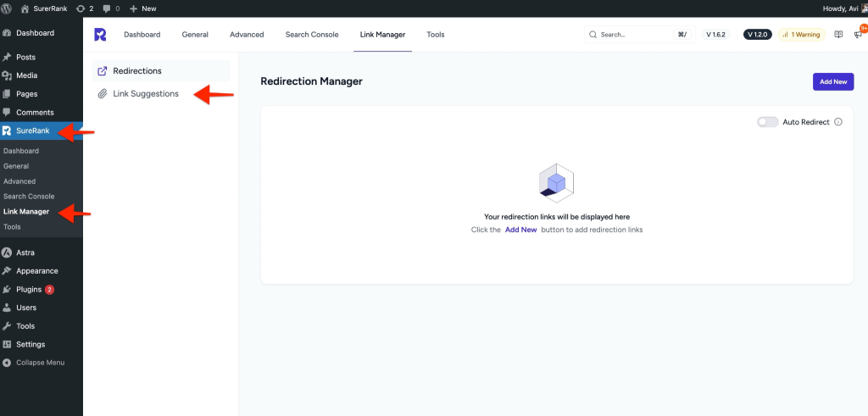Open the 1 Warning notice badge
This screenshot has height=416, width=868.
(802, 34)
